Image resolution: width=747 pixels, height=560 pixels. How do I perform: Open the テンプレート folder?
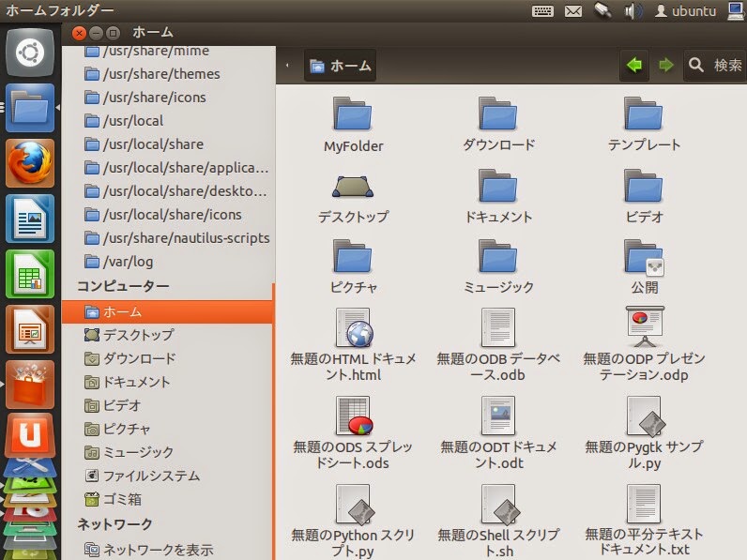click(x=643, y=114)
